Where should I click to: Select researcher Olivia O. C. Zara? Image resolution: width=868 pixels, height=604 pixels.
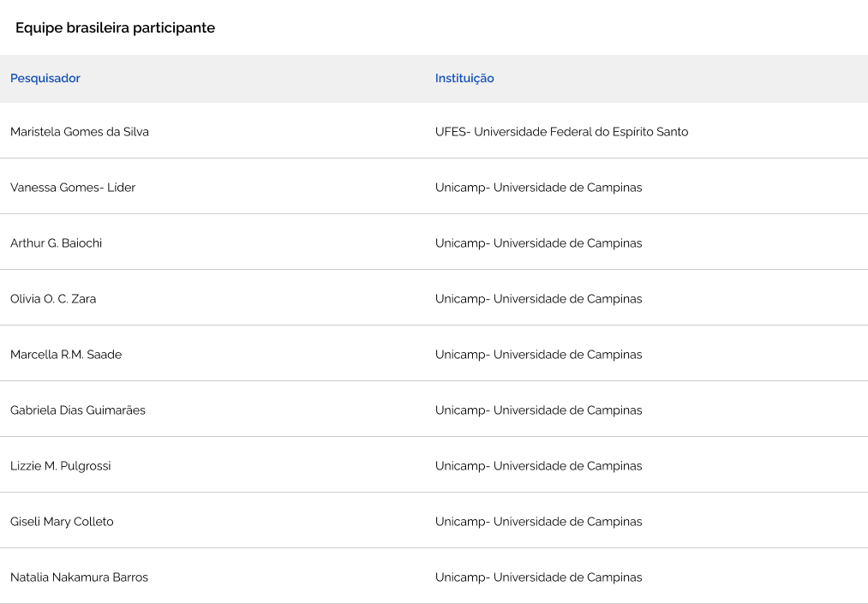pos(53,299)
